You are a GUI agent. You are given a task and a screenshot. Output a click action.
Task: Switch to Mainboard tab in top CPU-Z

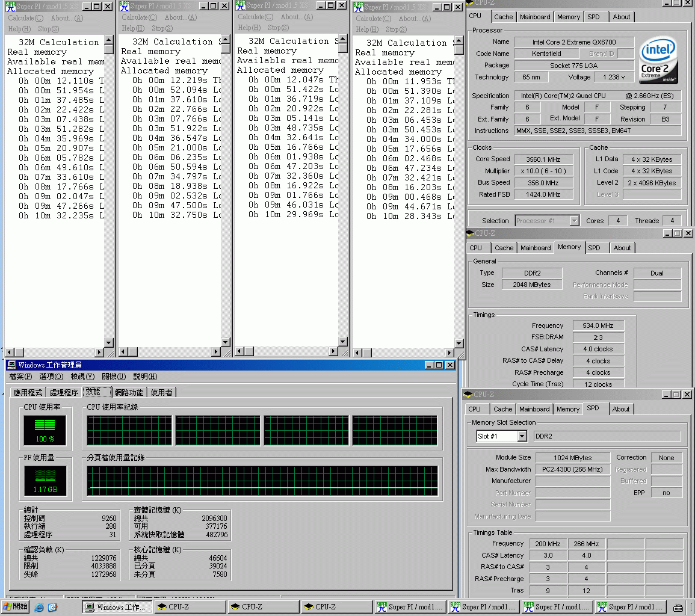535,17
